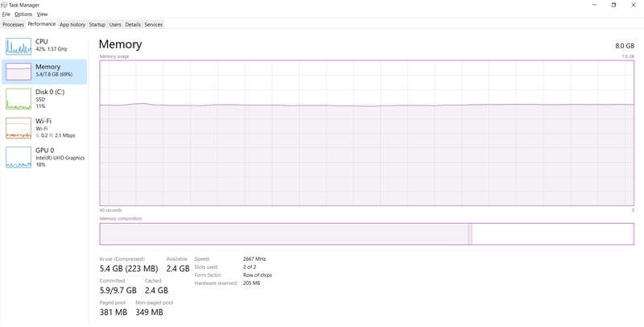This screenshot has width=644, height=327.
Task: Switch to the Processes tab
Action: [x=13, y=25]
